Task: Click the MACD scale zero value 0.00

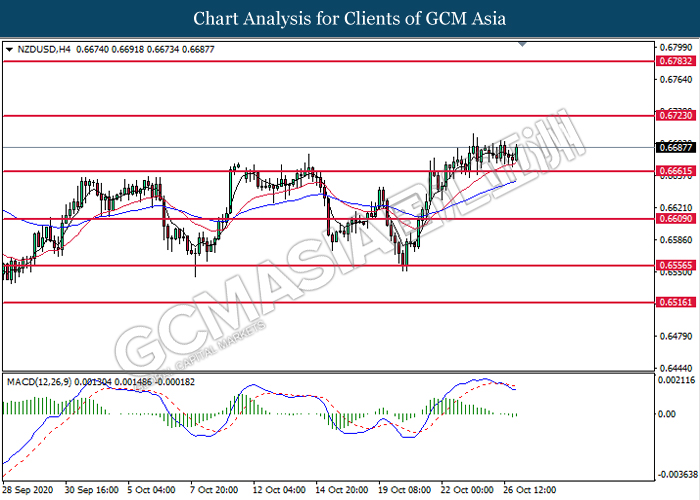Action: point(667,414)
